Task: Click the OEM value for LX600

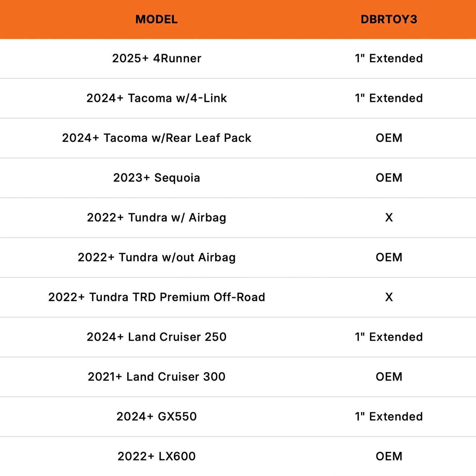Action: [389, 457]
